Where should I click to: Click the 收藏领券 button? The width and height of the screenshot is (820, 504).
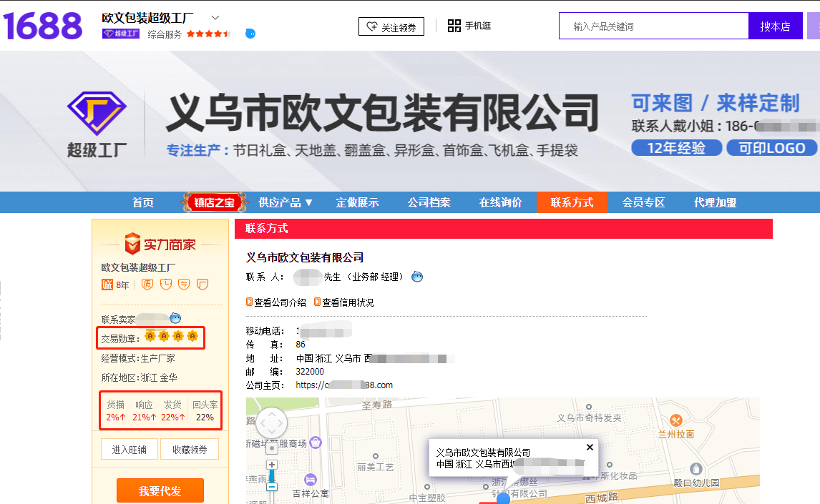click(x=190, y=450)
